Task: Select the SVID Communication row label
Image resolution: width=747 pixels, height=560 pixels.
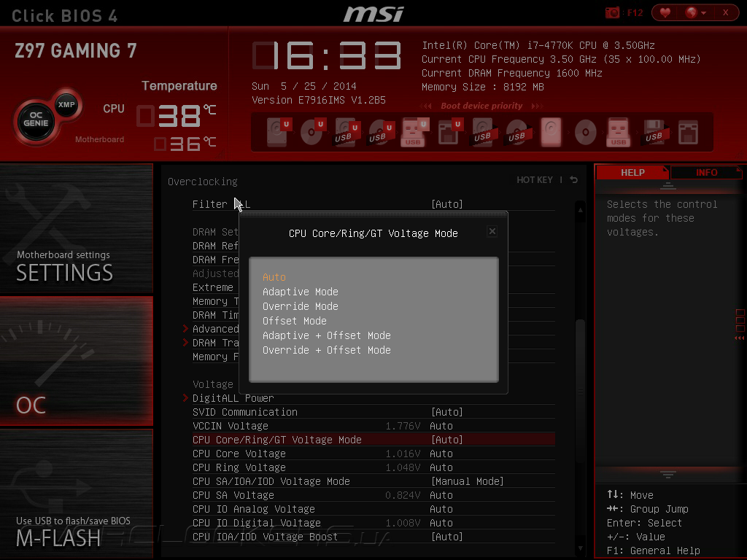Action: [245, 412]
